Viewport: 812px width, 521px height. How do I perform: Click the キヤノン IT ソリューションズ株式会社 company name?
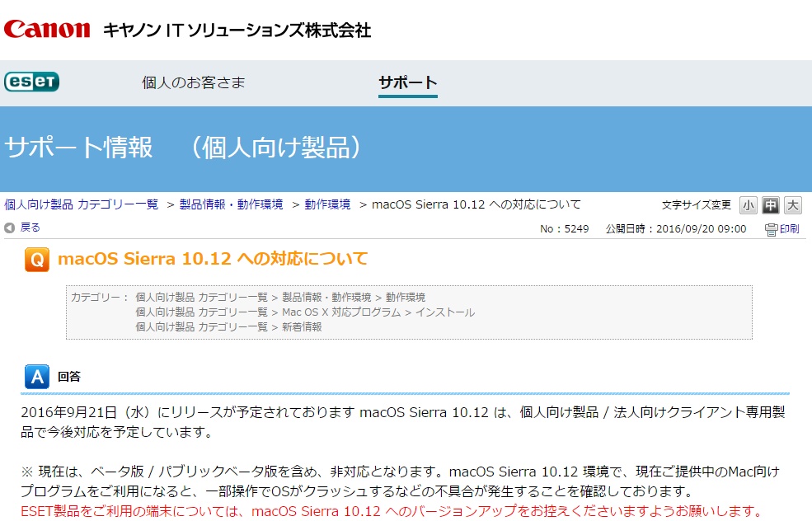237,30
